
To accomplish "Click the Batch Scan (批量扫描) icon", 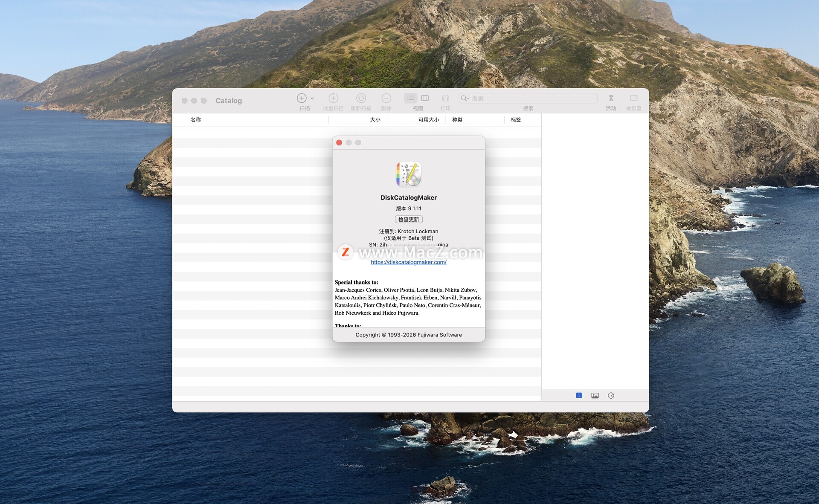I will point(333,98).
